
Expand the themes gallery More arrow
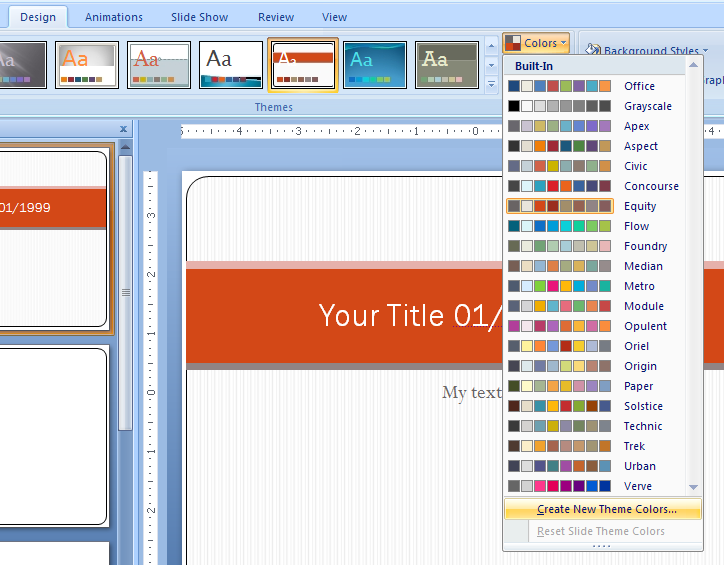click(x=491, y=83)
